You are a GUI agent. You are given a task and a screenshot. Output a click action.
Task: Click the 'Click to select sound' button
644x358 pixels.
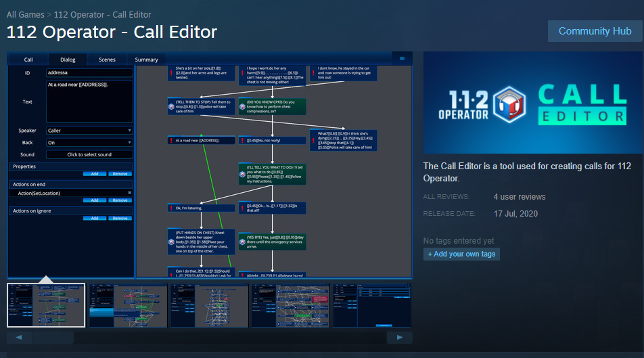point(89,154)
